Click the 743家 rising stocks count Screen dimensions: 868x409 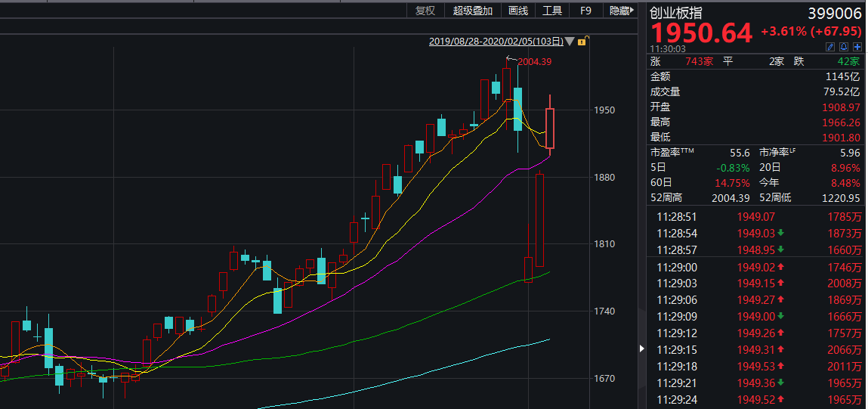point(699,61)
